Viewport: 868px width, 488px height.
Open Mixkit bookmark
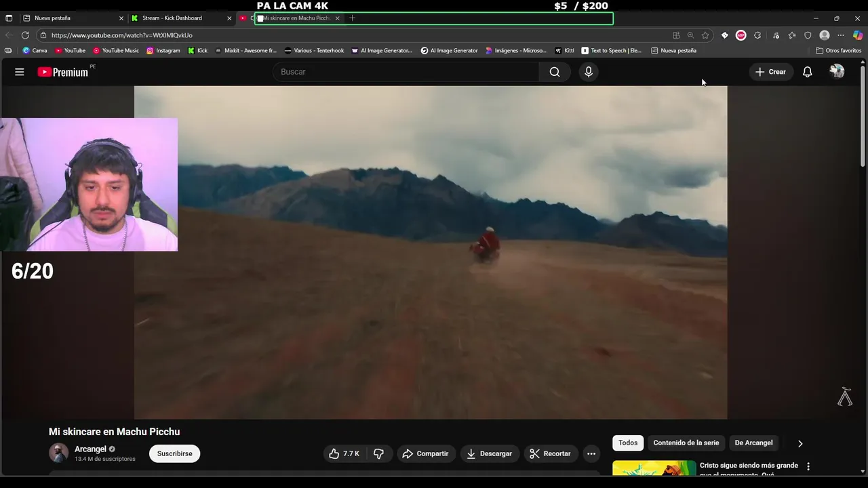point(245,51)
